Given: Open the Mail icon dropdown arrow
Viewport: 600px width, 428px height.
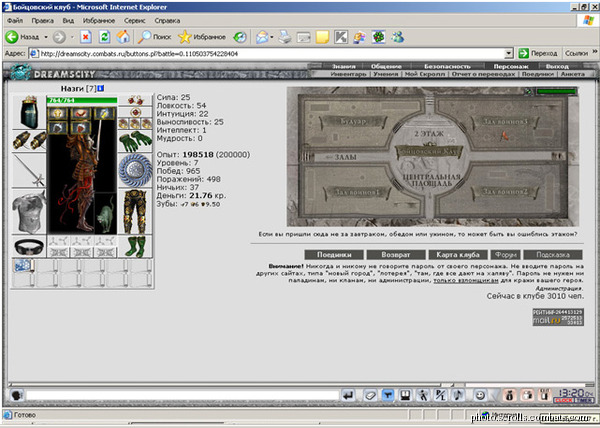Looking at the screenshot, I should tap(272, 37).
